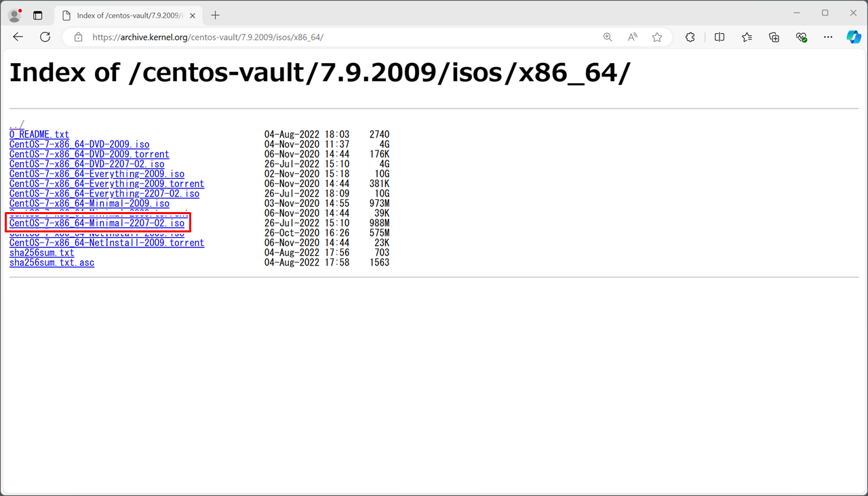Open the Favorites list icon
The width and height of the screenshot is (868, 496).
(747, 37)
